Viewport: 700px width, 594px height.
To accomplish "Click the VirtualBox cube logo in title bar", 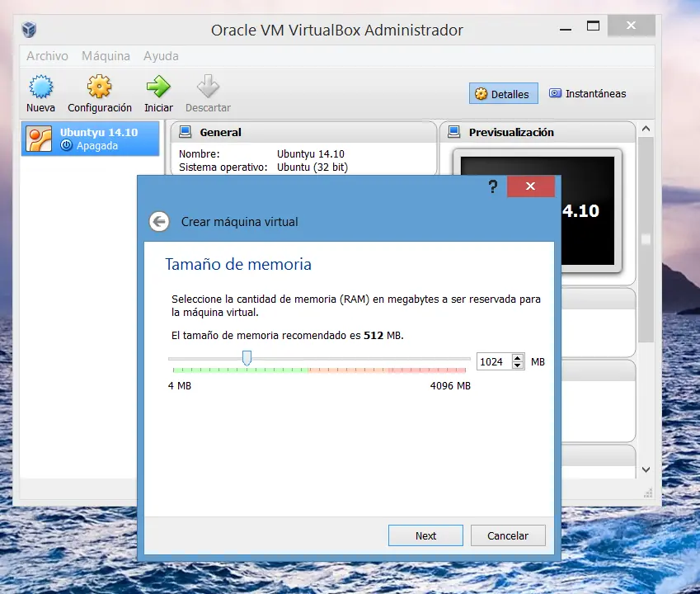I will pyautogui.click(x=29, y=30).
